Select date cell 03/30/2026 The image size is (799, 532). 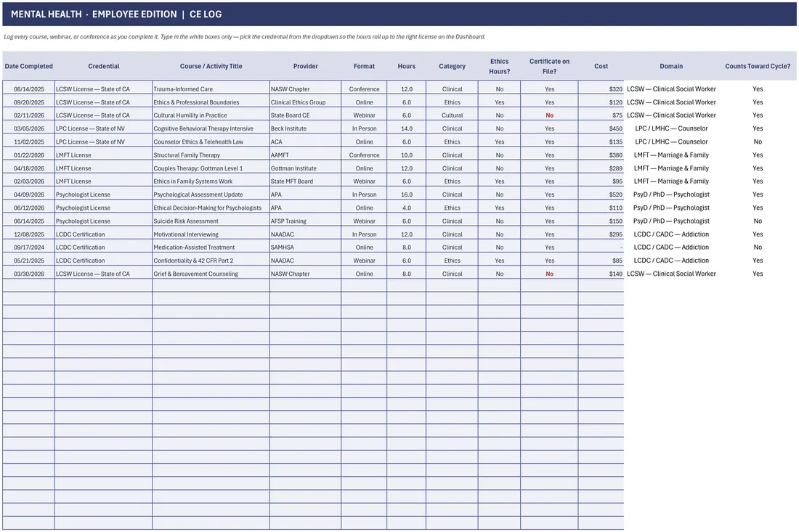28,274
